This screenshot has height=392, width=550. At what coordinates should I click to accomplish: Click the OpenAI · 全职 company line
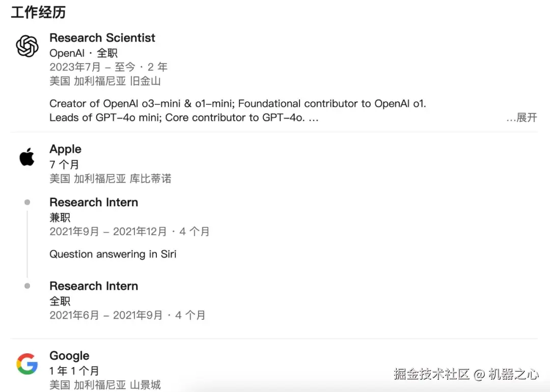83,53
